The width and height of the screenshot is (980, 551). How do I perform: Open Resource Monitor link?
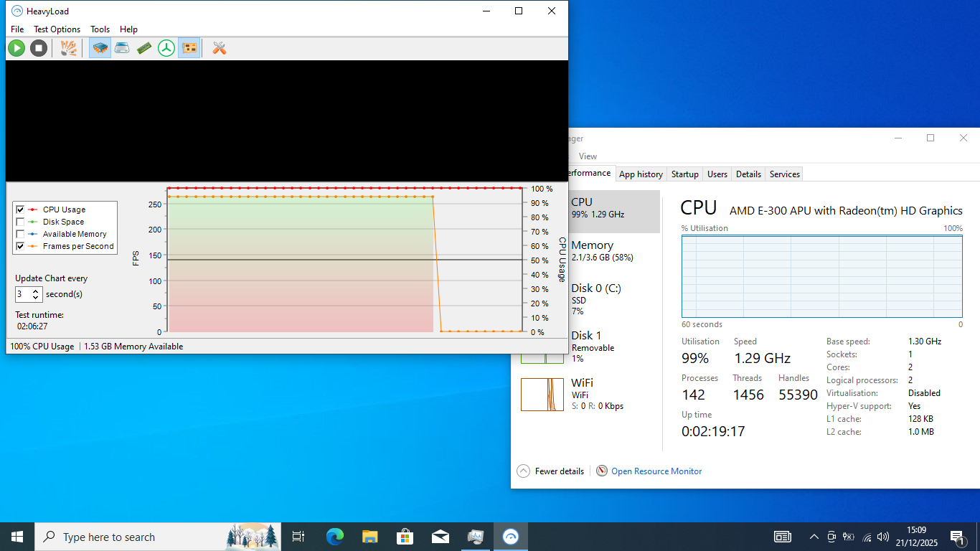tap(656, 471)
